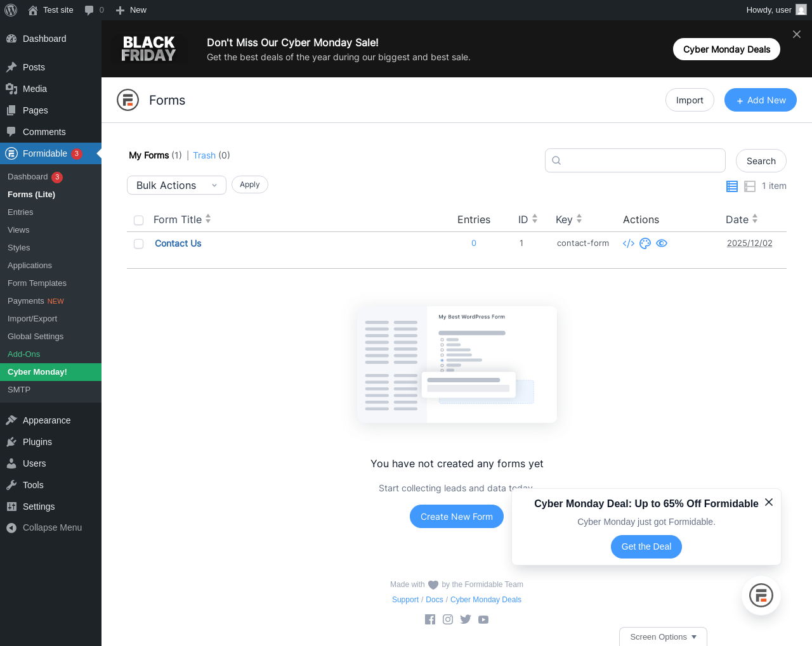Open the Views submenu
The width and height of the screenshot is (812, 646).
(x=51, y=230)
